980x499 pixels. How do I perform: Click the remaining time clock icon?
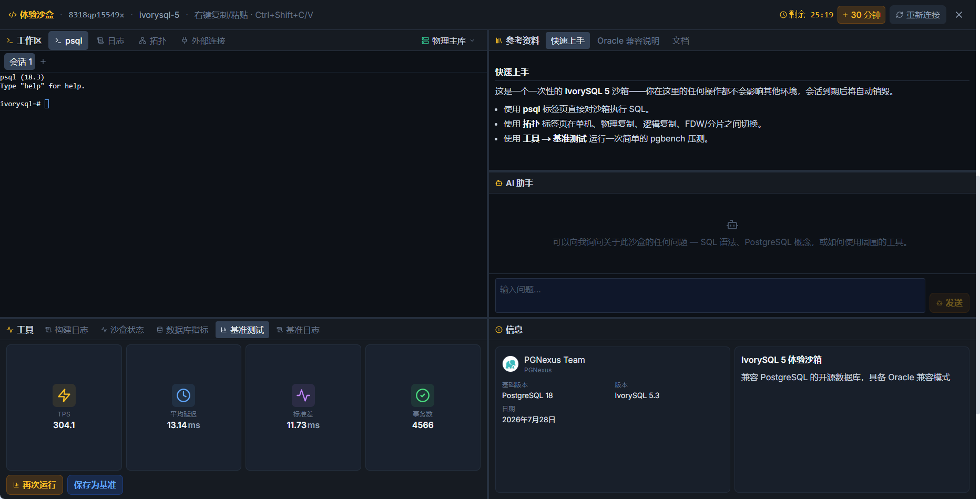(x=783, y=15)
